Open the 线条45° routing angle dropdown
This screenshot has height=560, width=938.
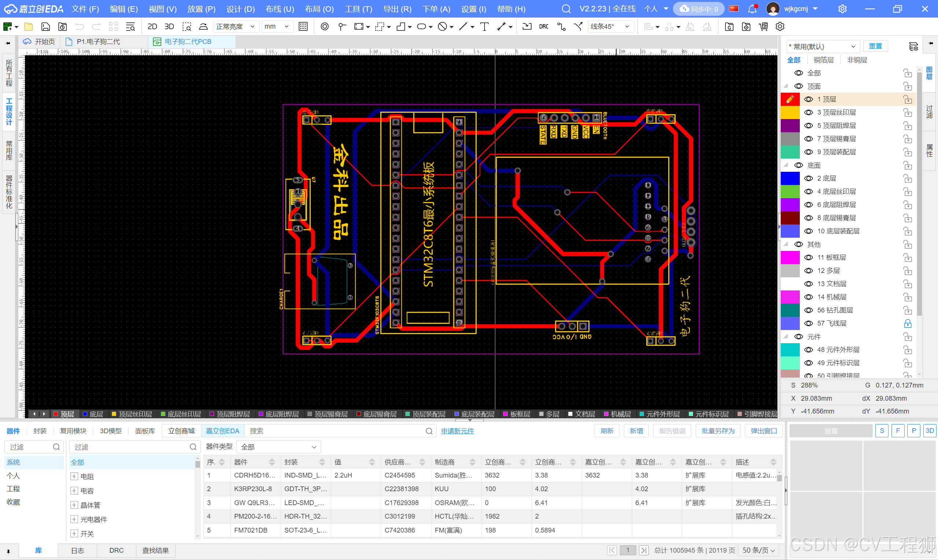(610, 26)
